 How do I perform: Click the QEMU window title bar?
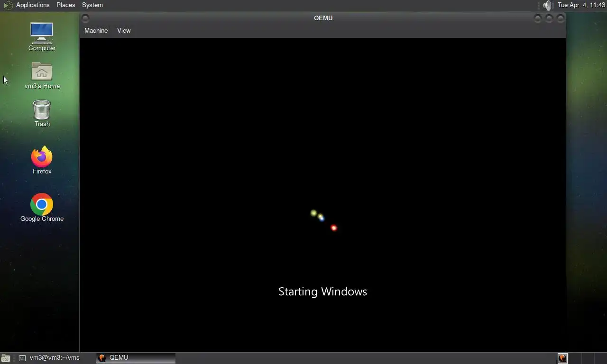click(323, 18)
